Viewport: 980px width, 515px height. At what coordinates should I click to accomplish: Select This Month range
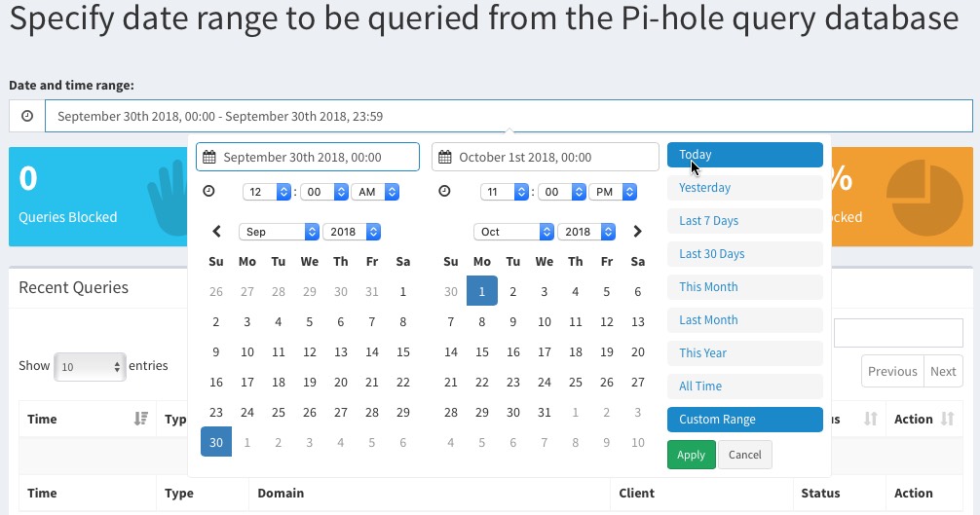coord(744,287)
